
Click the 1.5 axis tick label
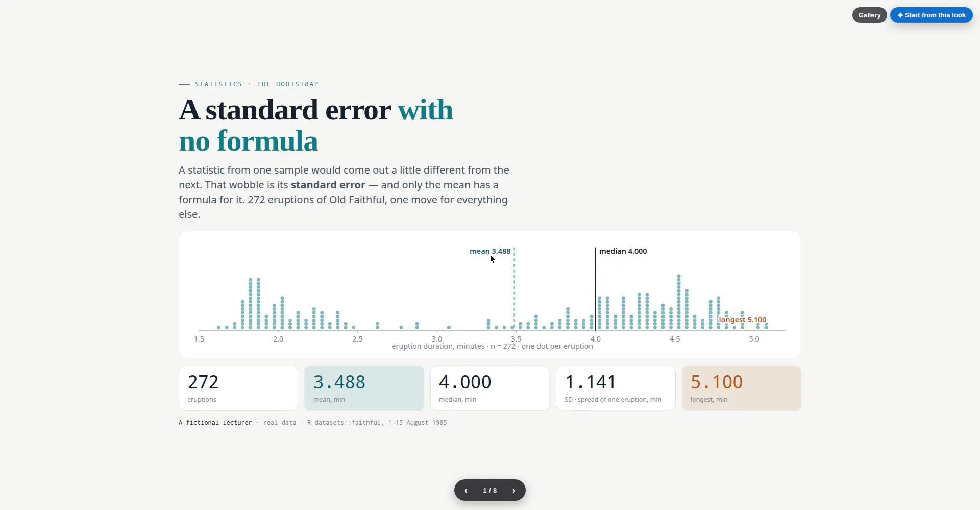(x=199, y=339)
